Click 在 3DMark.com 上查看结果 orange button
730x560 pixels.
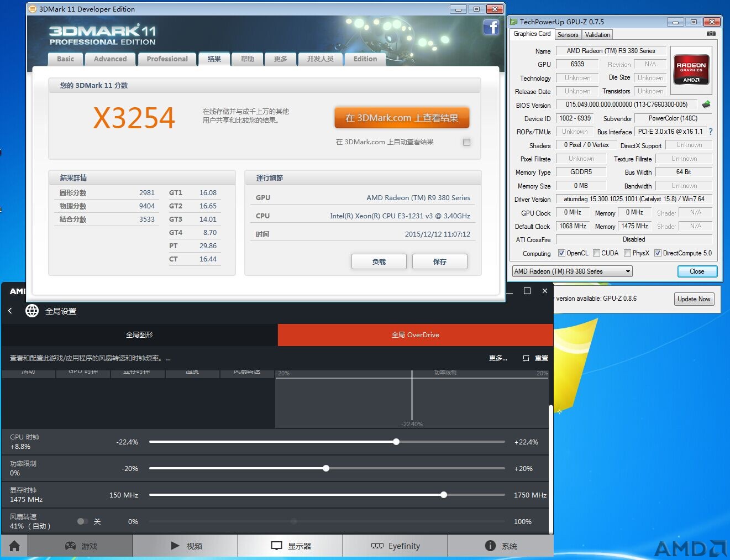(402, 118)
